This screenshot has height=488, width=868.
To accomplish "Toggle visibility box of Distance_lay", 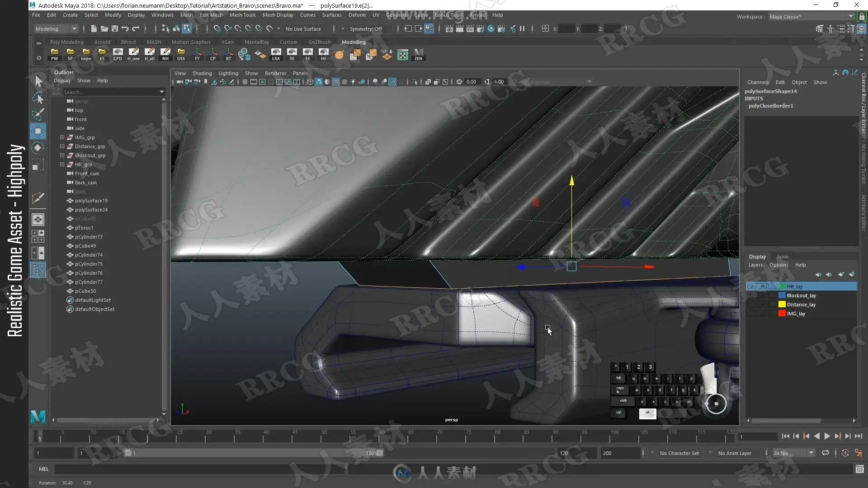I will pos(751,304).
